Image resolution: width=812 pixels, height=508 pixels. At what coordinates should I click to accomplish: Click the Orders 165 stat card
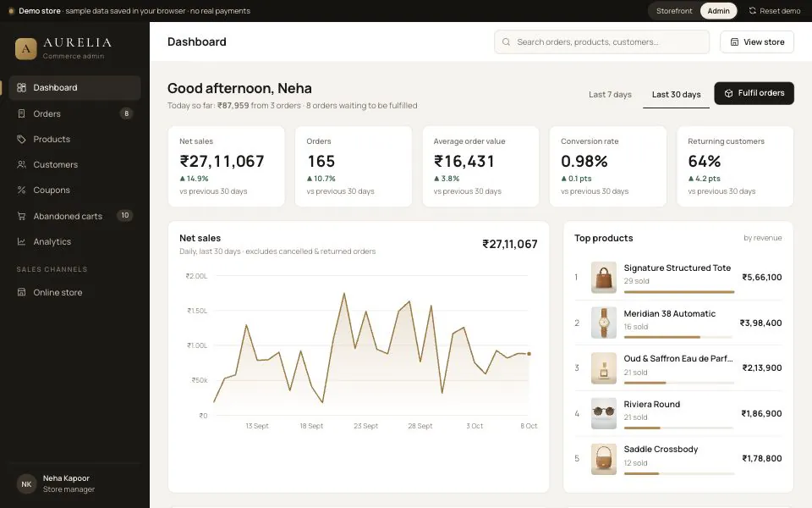tap(354, 167)
